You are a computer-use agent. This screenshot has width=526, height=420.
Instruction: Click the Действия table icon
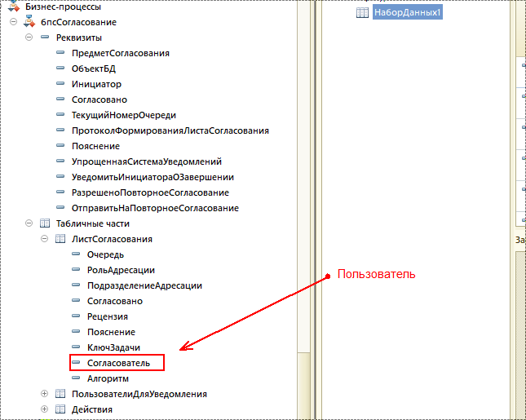[x=60, y=409]
